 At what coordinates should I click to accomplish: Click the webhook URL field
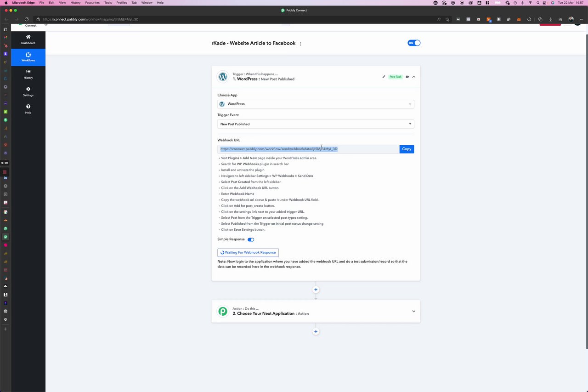click(x=308, y=149)
